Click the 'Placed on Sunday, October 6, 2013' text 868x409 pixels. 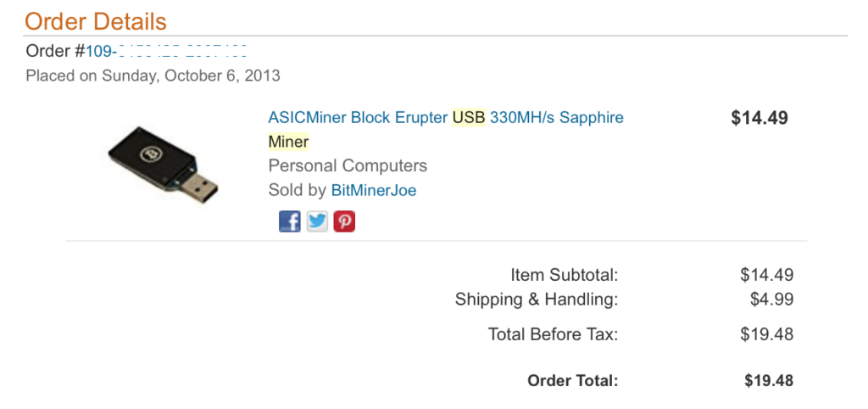[x=153, y=76]
